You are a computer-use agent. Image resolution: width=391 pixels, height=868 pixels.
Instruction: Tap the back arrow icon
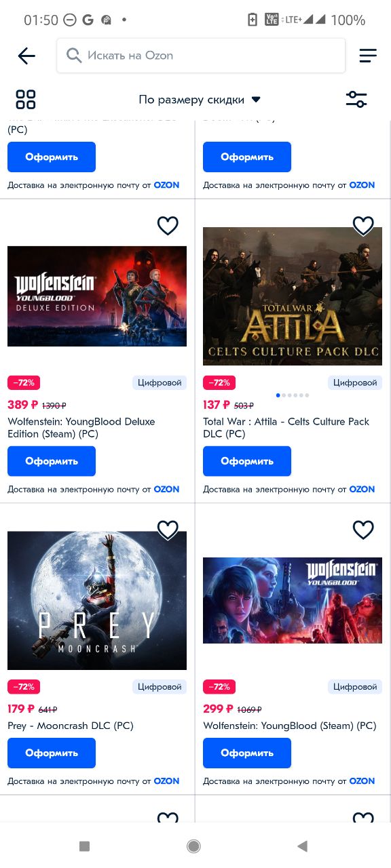pyautogui.click(x=26, y=56)
